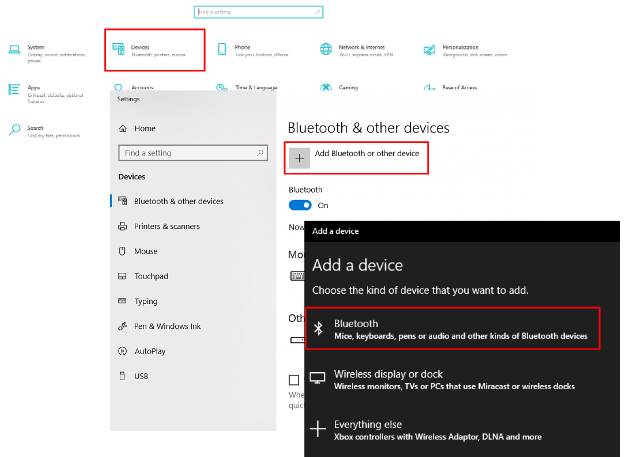Click the Home icon in the sidebar
This screenshot has height=457, width=629.
click(x=123, y=128)
